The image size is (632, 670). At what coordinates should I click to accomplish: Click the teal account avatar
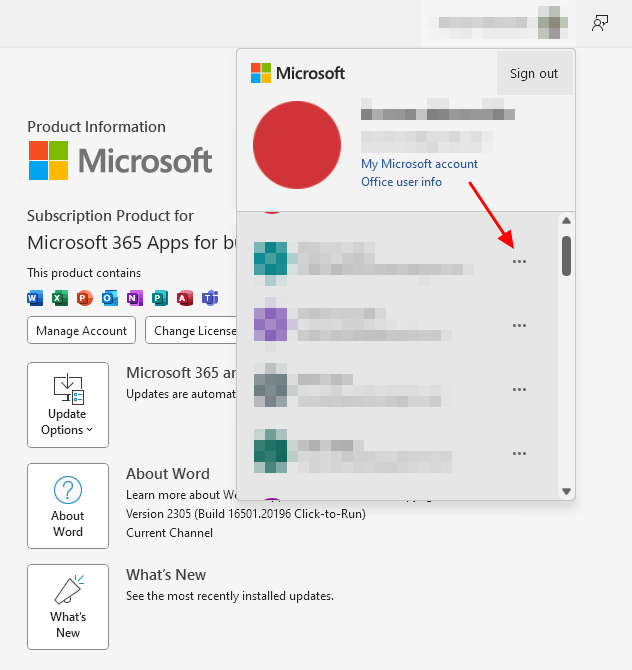270,261
